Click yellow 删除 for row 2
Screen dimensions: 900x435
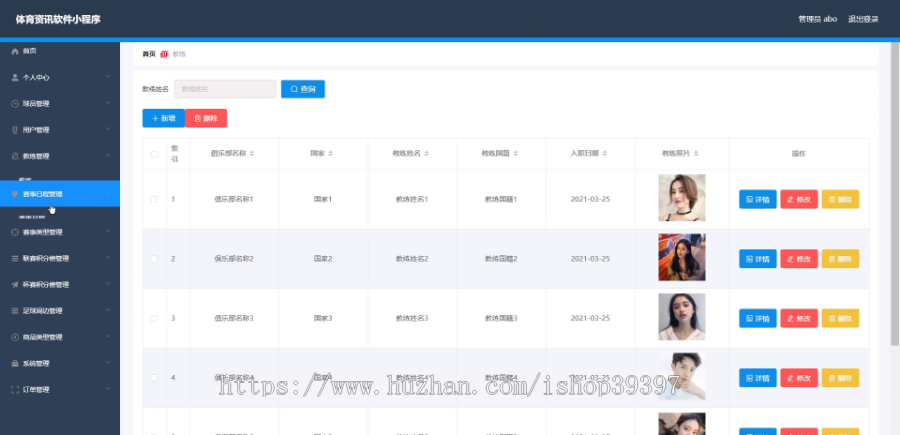pyautogui.click(x=840, y=259)
